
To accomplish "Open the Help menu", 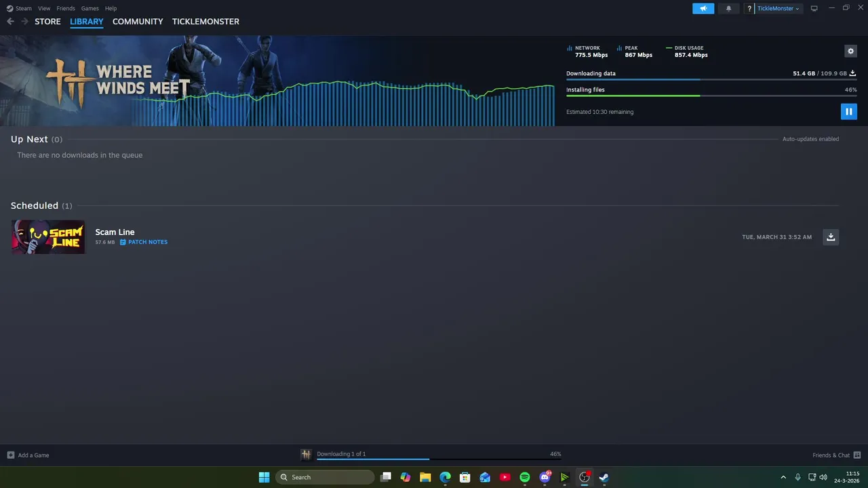I will tap(111, 8).
